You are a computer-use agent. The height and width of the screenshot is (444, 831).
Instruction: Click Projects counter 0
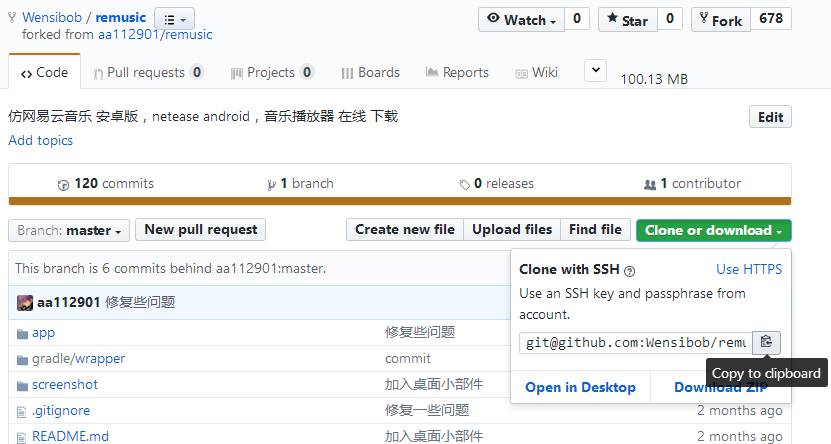point(306,72)
